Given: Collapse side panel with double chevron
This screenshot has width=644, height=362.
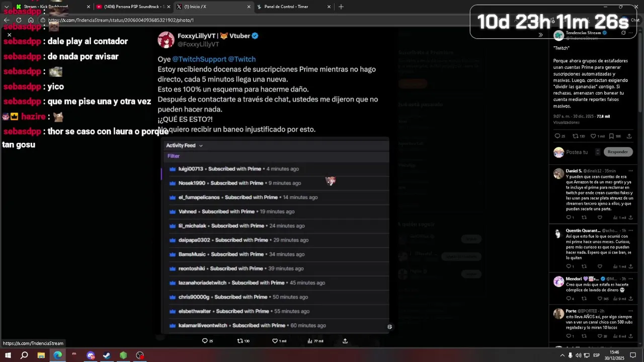Looking at the screenshot, I should point(540,35).
